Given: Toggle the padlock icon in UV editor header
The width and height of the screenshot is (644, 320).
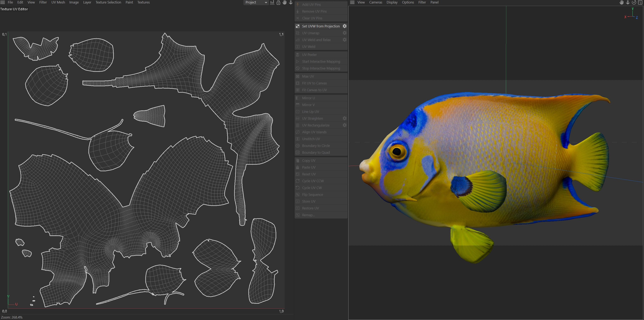Looking at the screenshot, I should coord(278,2).
